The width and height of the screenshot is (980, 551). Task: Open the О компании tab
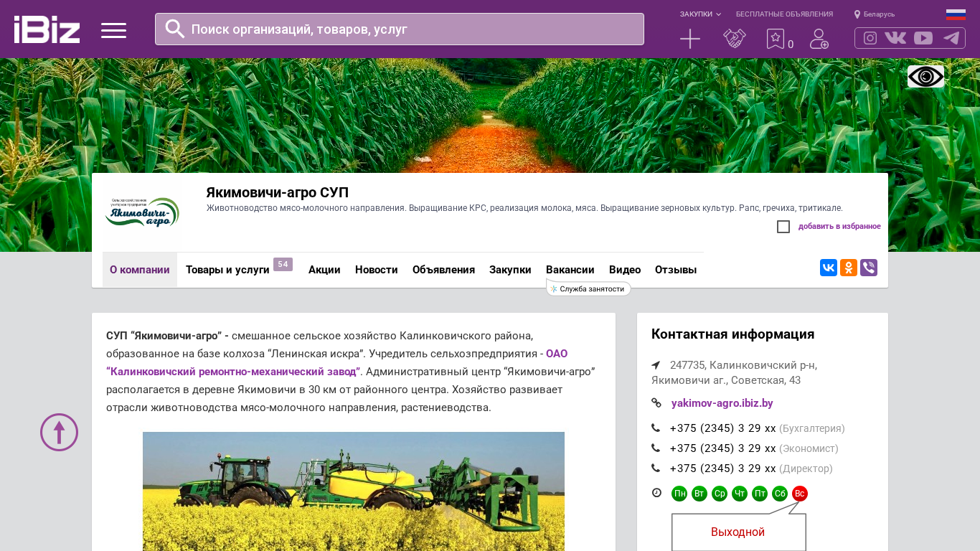(140, 270)
